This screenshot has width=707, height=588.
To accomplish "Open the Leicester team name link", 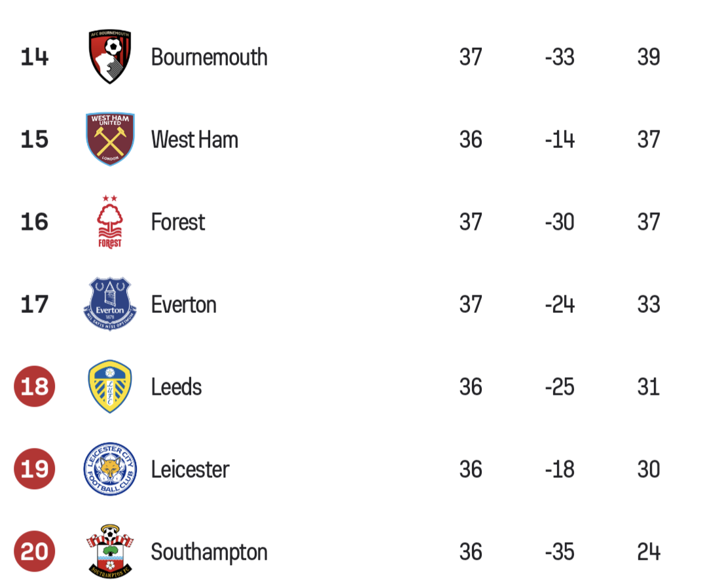I will coord(190,470).
